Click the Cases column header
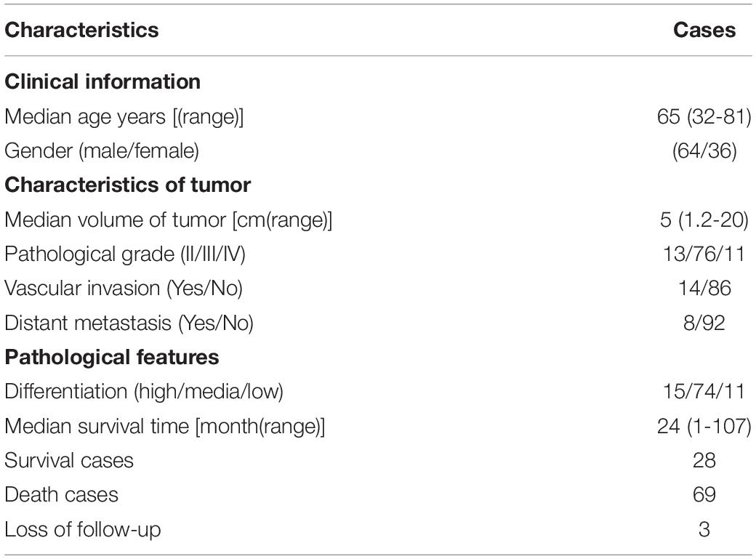Image resolution: width=756 pixels, height=559 pixels. point(704,31)
